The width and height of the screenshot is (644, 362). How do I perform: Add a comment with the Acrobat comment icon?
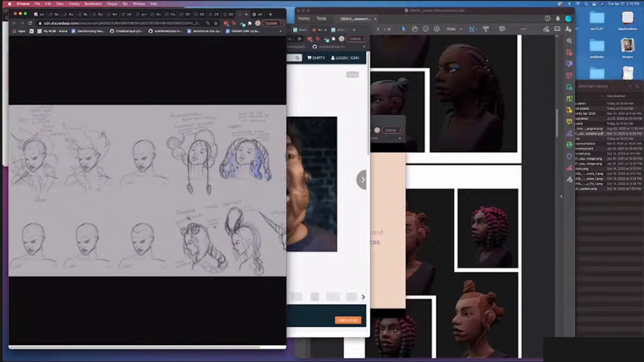click(502, 29)
